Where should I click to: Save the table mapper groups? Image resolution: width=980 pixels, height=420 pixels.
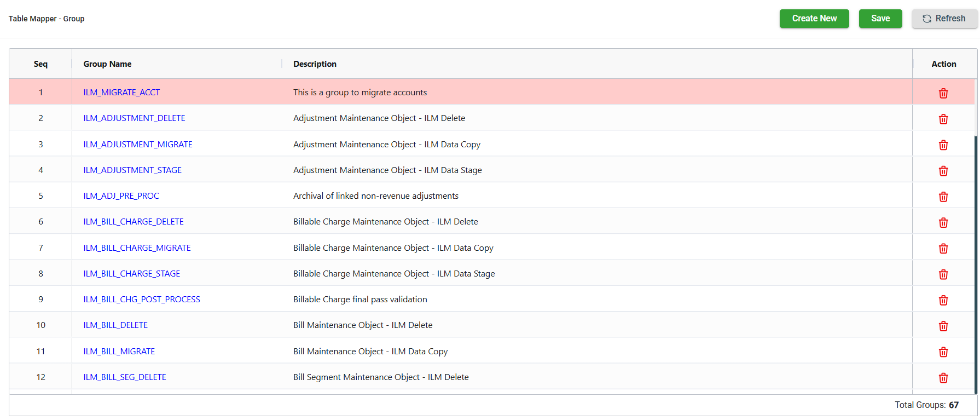[880, 19]
